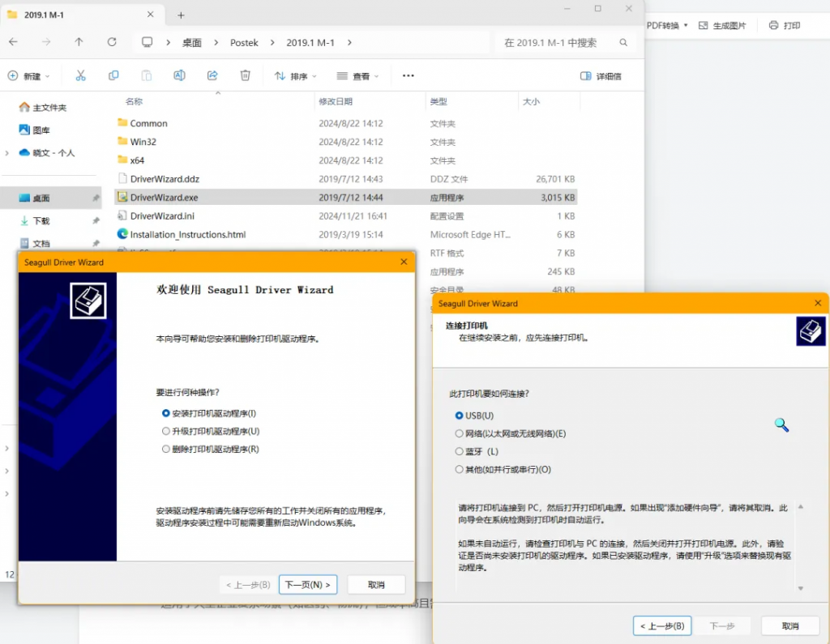Click Postek in the address breadcrumb
The image size is (830, 644).
[x=244, y=43]
